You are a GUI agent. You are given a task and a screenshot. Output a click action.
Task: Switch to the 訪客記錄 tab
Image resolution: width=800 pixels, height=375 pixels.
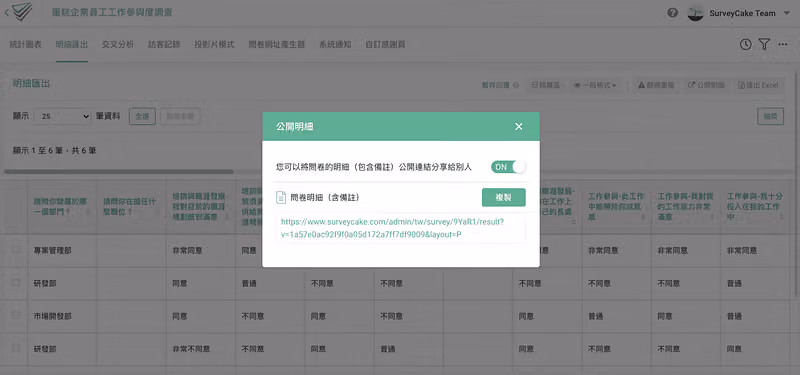click(164, 44)
